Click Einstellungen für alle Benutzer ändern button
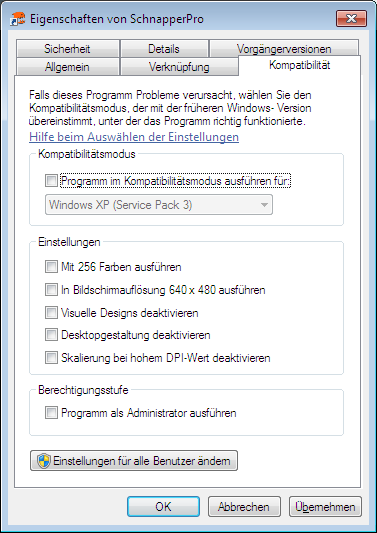This screenshot has height=533, width=377. [x=134, y=461]
